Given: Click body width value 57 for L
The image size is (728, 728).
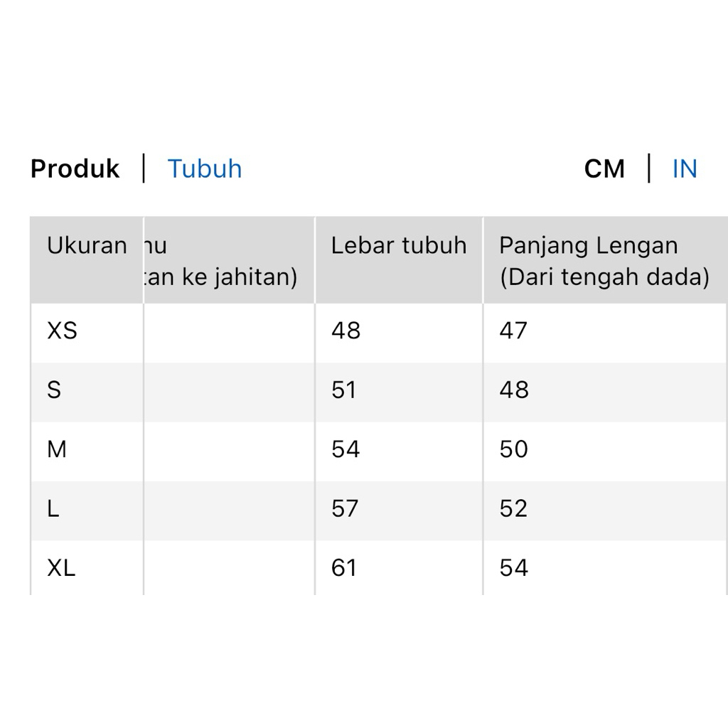Looking at the screenshot, I should tap(346, 508).
